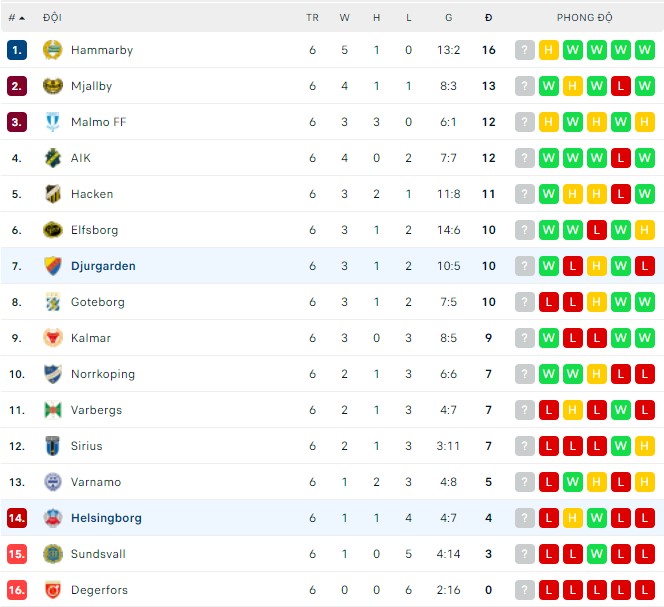Viewport: 664px width, 607px height.
Task: Open the Elfsborg team page
Action: click(x=94, y=230)
